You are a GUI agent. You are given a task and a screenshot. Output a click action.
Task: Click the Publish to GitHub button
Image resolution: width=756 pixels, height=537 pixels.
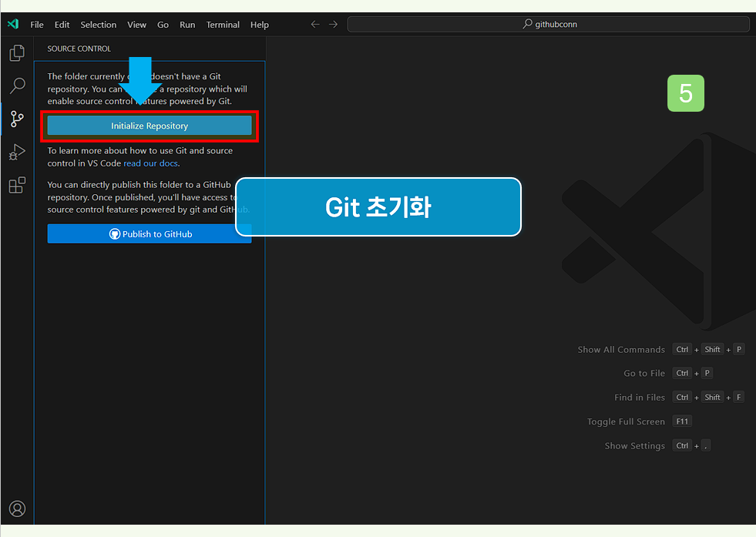click(x=150, y=233)
